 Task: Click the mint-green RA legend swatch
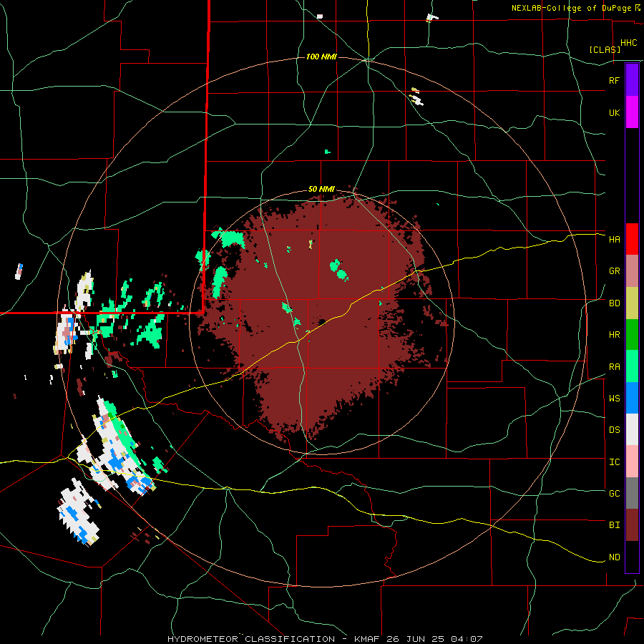632,366
